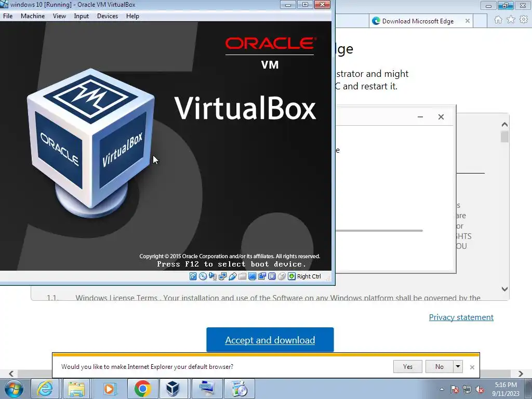Screen dimensions: 532x399
Task: Open the Windows Start menu
Action: [x=14, y=389]
